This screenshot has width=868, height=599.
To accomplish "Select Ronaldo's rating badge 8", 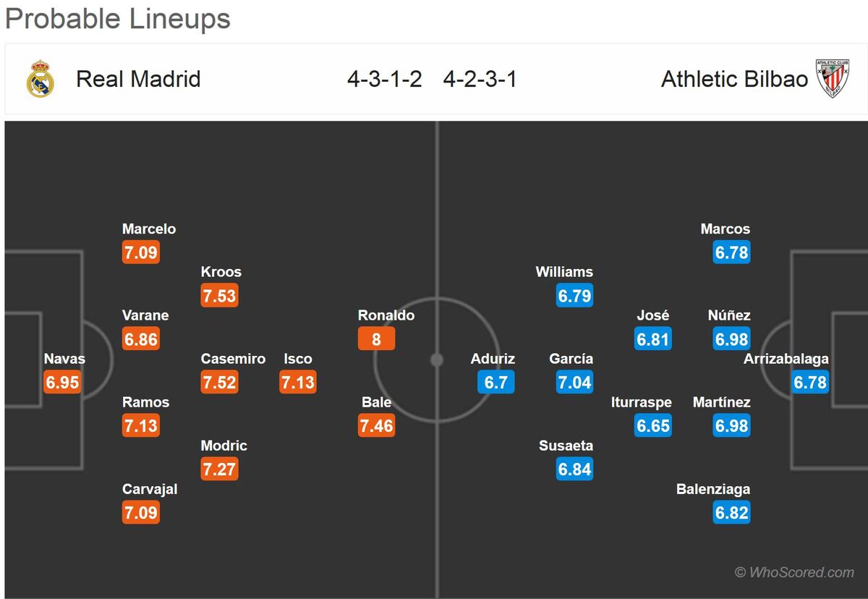I will point(376,339).
